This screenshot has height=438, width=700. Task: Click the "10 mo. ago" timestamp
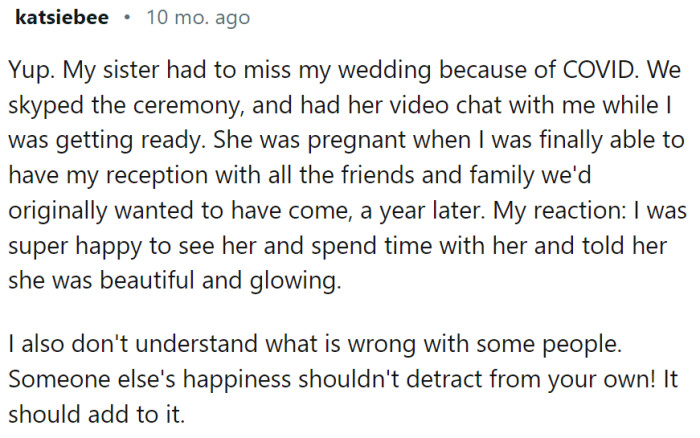click(x=199, y=18)
